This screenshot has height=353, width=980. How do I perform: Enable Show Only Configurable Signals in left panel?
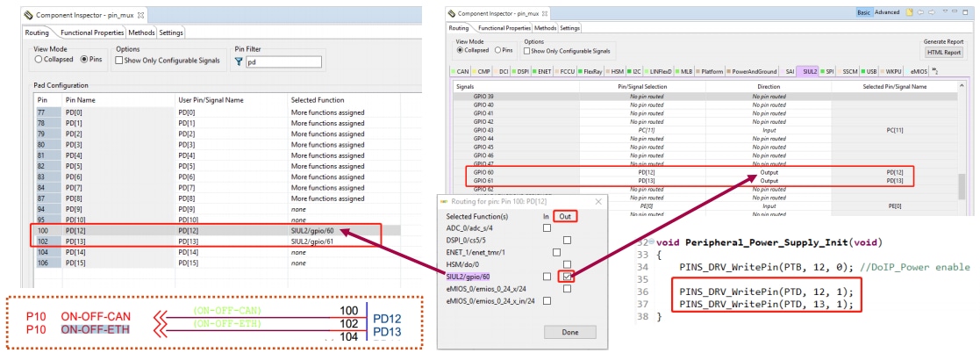tap(119, 61)
